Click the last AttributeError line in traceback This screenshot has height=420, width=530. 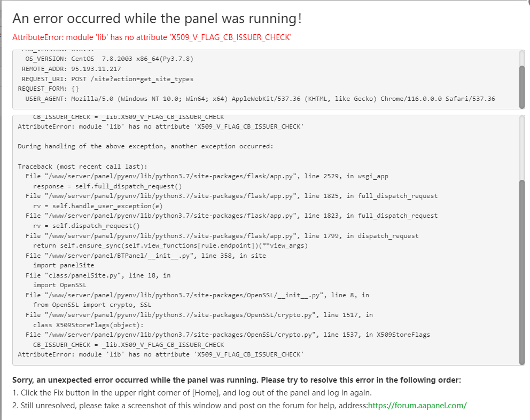pos(161,354)
